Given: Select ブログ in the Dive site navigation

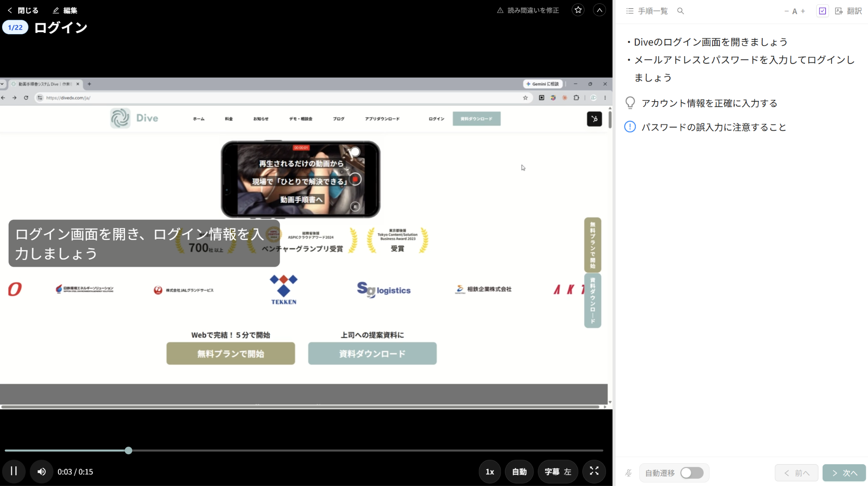Looking at the screenshot, I should coord(339,119).
